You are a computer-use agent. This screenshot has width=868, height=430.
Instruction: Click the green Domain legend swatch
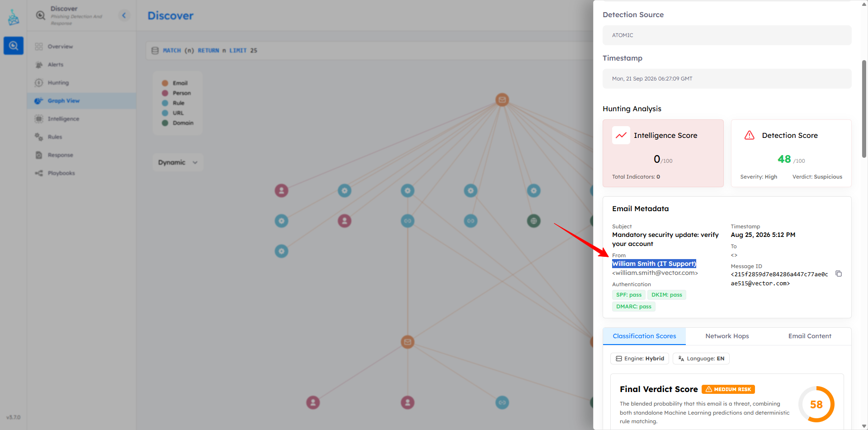[x=165, y=123]
